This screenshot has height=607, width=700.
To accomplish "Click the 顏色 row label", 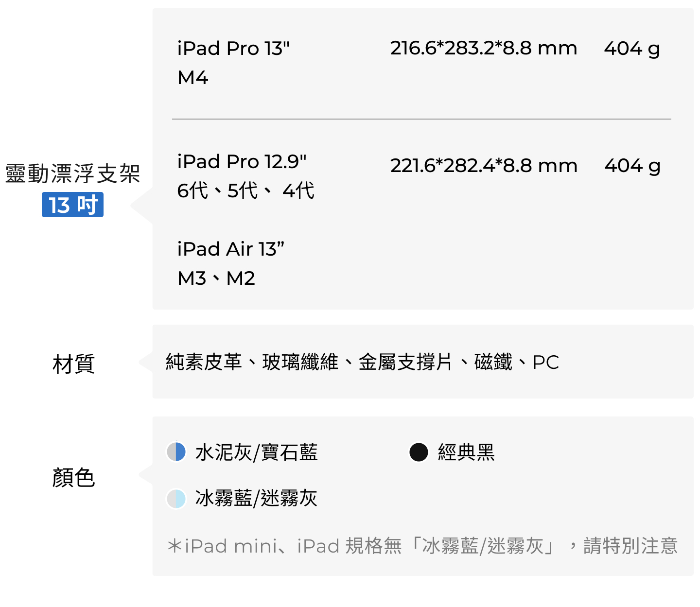I will coord(73,477).
